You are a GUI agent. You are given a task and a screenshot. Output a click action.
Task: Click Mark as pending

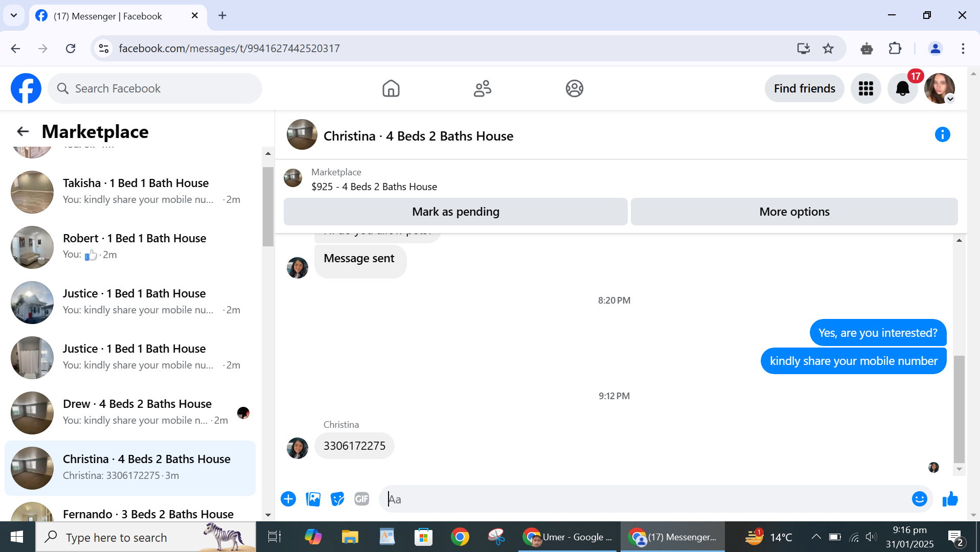455,212
